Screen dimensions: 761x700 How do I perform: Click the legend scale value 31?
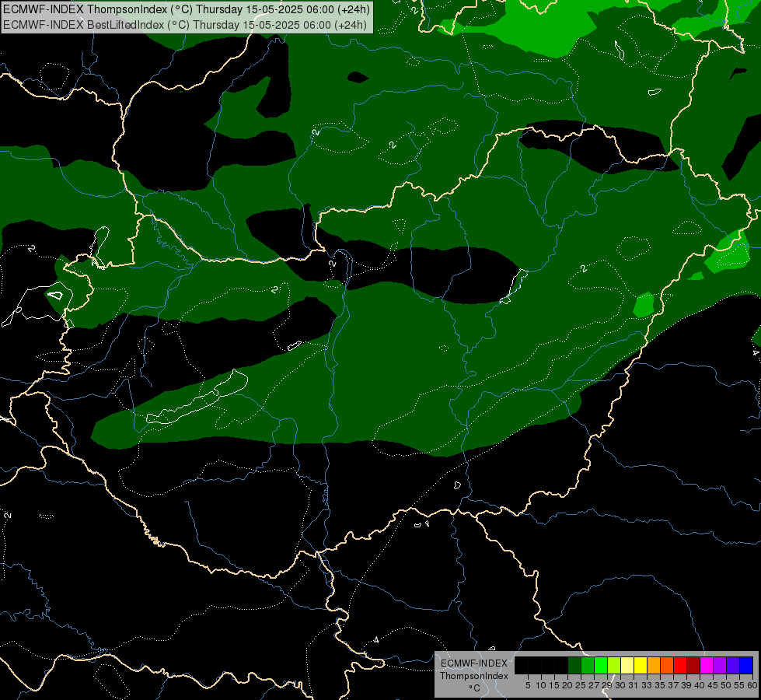[634, 685]
